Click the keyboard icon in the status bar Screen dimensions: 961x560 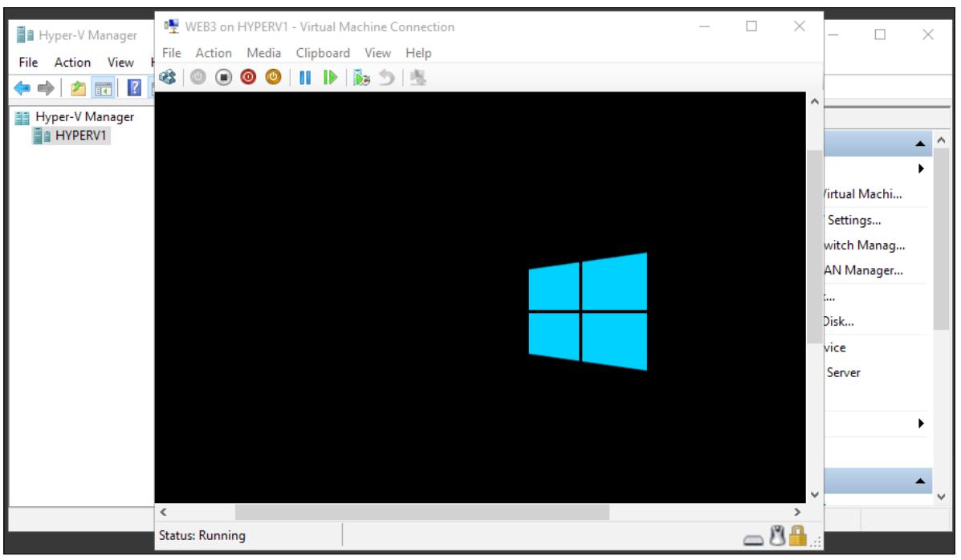[753, 540]
